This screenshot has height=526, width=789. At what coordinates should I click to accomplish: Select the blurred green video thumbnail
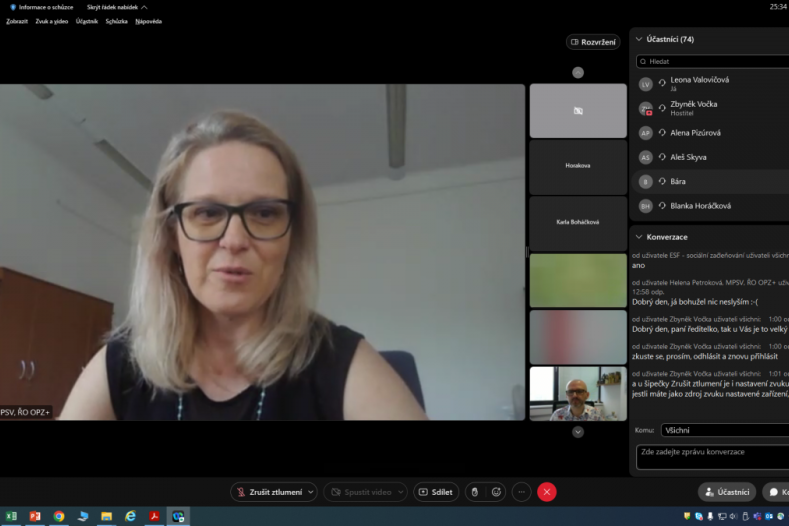click(578, 280)
